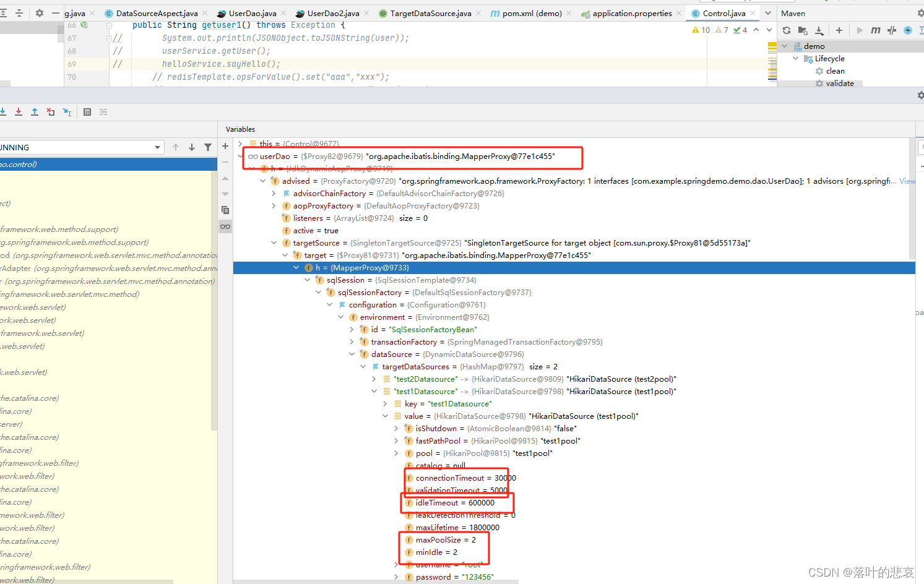Toggle Skip Tests Mode lightning icon
Image resolution: width=924 pixels, height=584 pixels.
click(908, 30)
